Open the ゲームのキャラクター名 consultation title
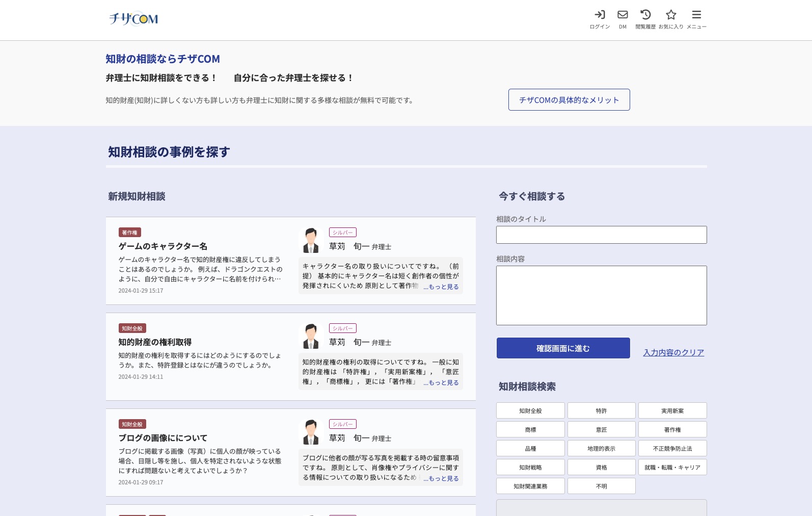Viewport: 812px width, 516px height. [163, 246]
